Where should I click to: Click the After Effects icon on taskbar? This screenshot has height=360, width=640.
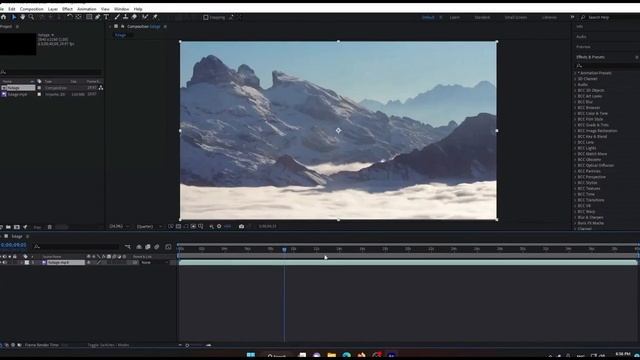coord(391,356)
